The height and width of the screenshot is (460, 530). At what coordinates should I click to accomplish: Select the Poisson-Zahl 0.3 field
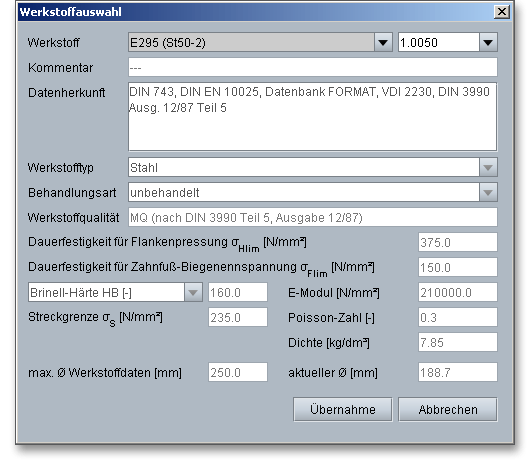[x=458, y=317]
